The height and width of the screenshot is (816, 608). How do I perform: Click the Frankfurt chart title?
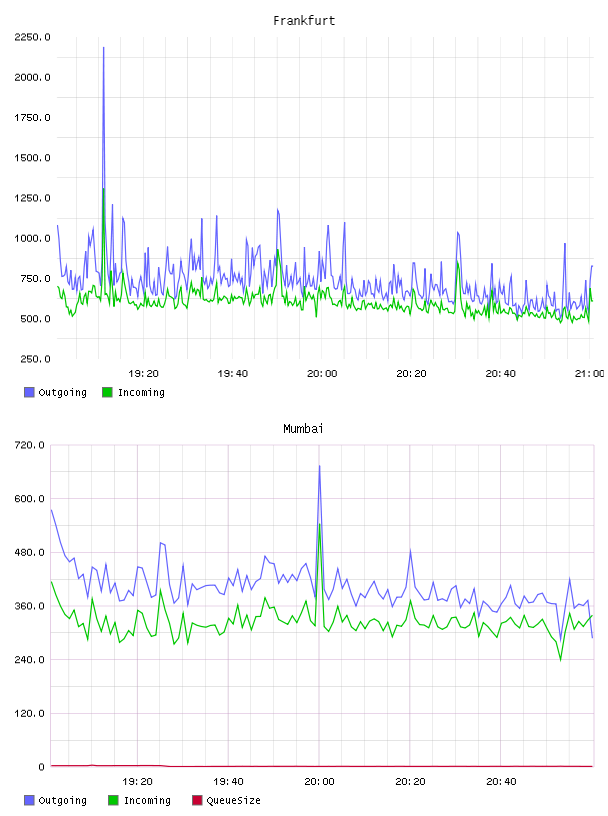[x=304, y=21]
